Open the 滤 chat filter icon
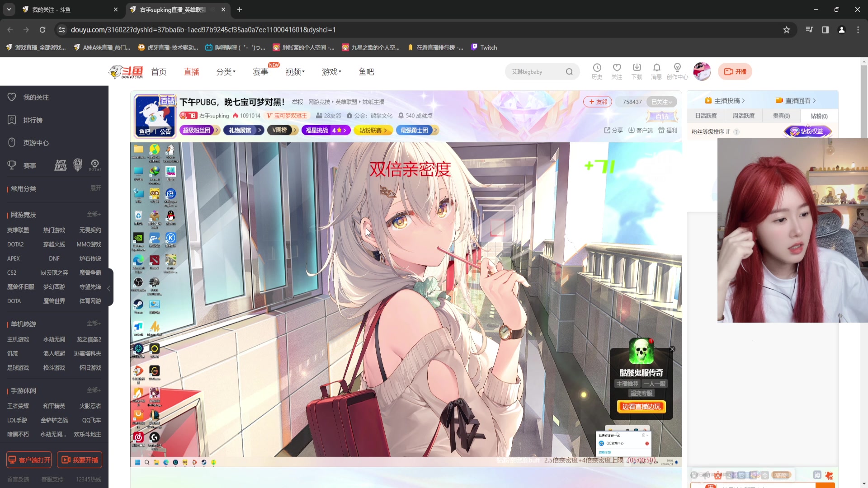The image size is (868, 488). [818, 475]
